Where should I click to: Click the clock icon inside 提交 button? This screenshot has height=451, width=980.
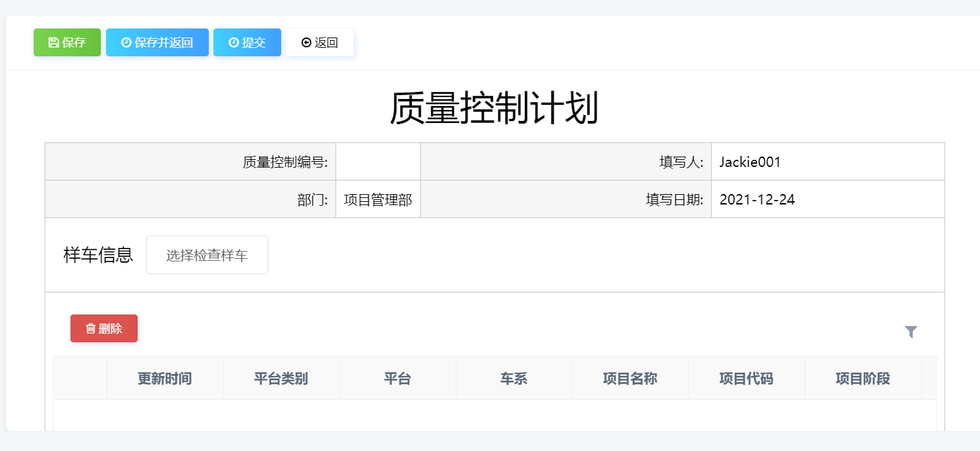click(x=234, y=42)
